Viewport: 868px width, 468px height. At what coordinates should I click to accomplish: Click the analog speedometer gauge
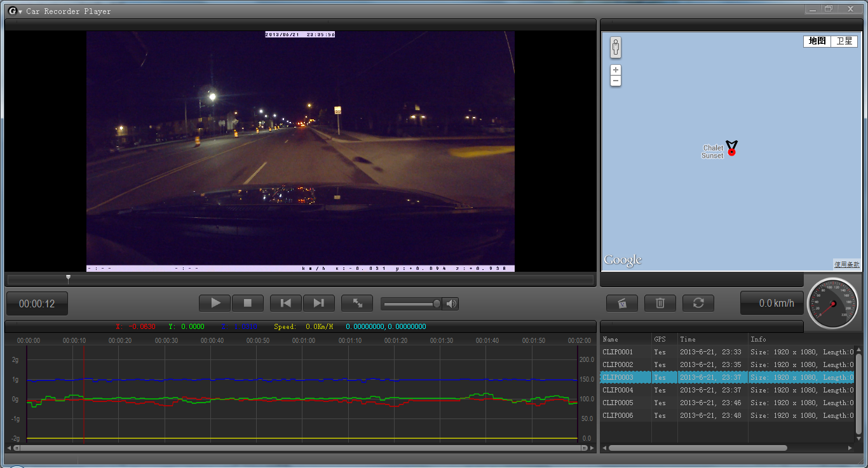[832, 304]
